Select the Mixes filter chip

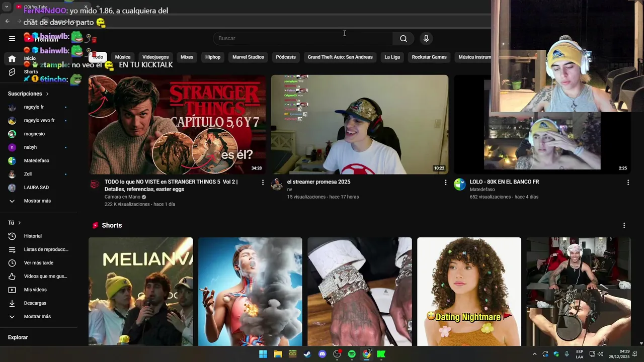coord(187,57)
